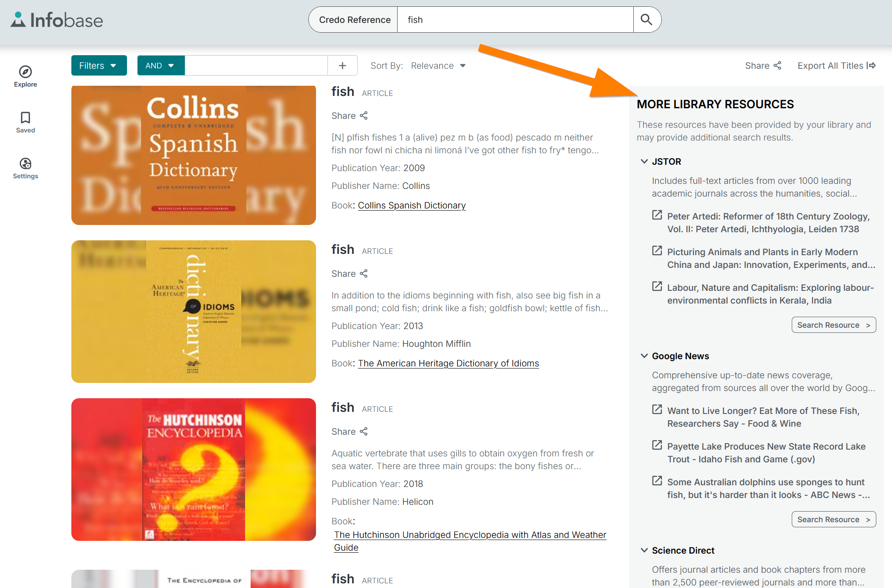Open the Sort By Relevance dropdown
Viewport: 892px width, 588px height.
click(x=438, y=65)
